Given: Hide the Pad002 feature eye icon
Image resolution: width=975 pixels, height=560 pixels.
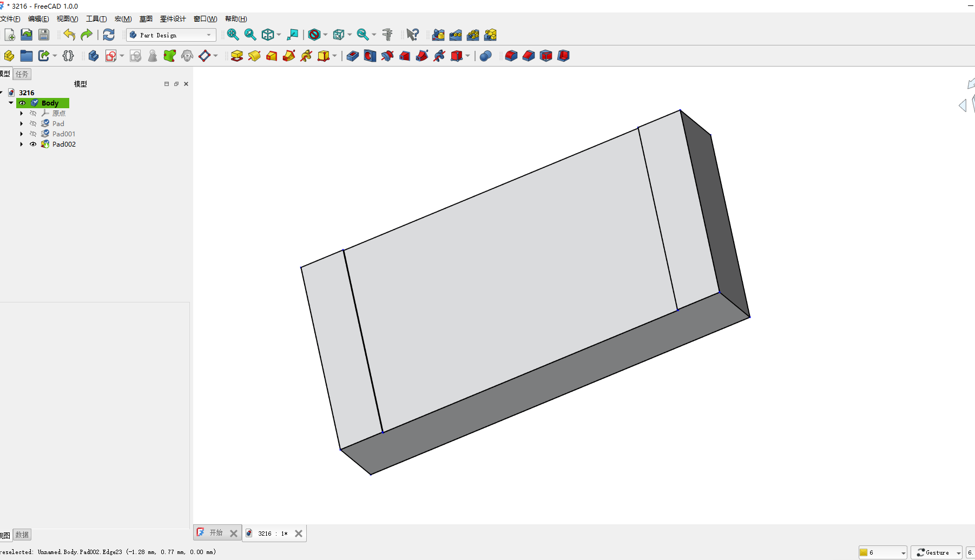Looking at the screenshot, I should pos(33,144).
